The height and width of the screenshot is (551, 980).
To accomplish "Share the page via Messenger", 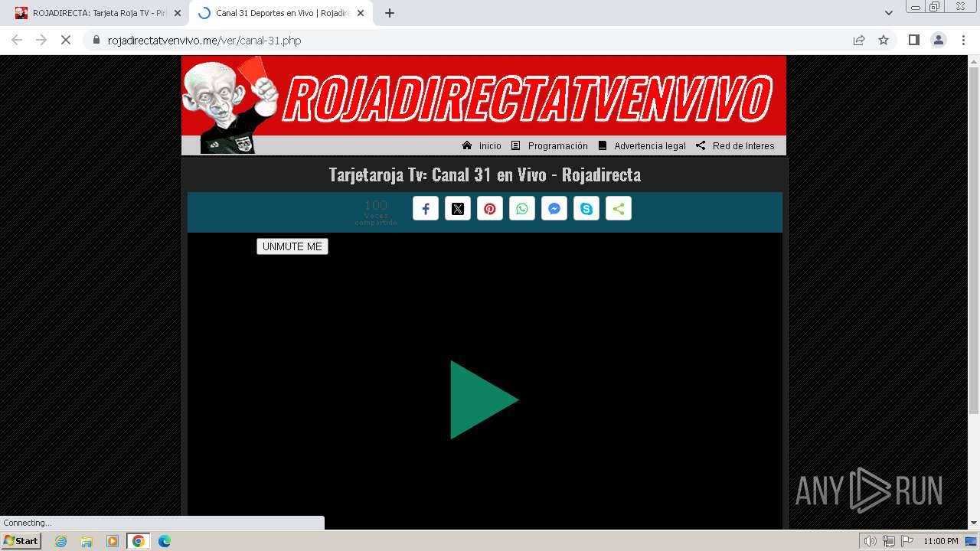I will coord(554,209).
